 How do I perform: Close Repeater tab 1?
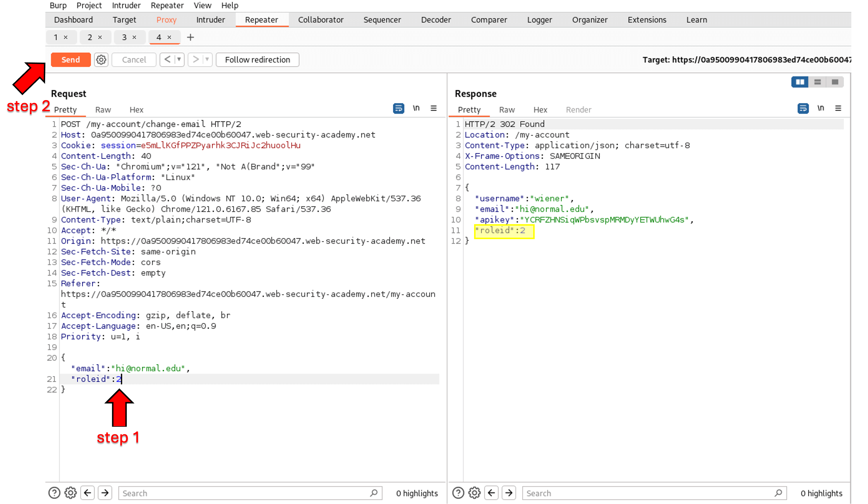pos(66,37)
